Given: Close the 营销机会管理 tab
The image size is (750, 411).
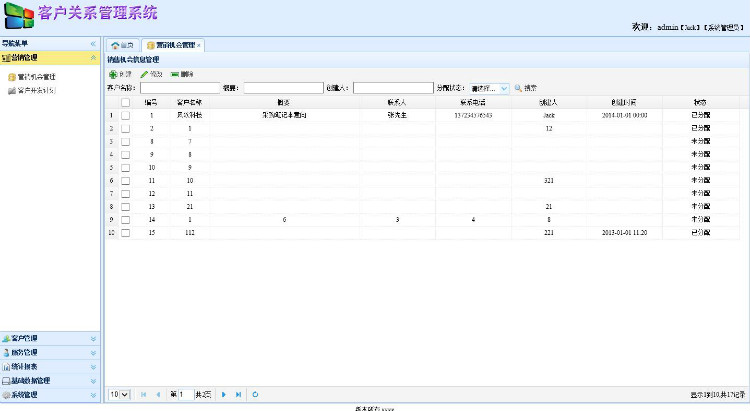Looking at the screenshot, I should click(x=199, y=45).
